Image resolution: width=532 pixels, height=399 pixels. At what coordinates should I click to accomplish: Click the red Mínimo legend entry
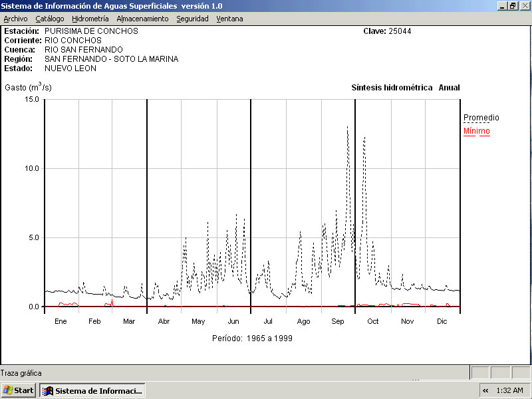[x=476, y=131]
